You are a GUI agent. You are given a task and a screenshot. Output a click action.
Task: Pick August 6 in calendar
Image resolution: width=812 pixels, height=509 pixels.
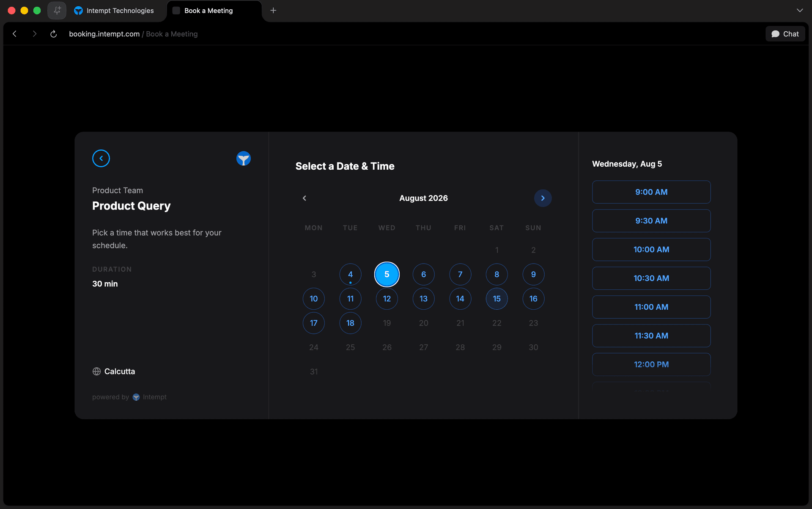tap(423, 274)
